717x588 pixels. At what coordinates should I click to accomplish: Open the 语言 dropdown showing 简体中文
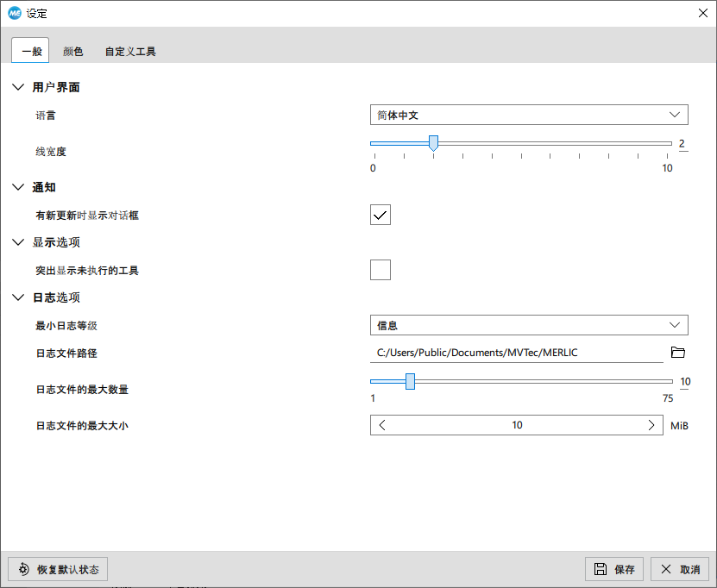[x=528, y=115]
